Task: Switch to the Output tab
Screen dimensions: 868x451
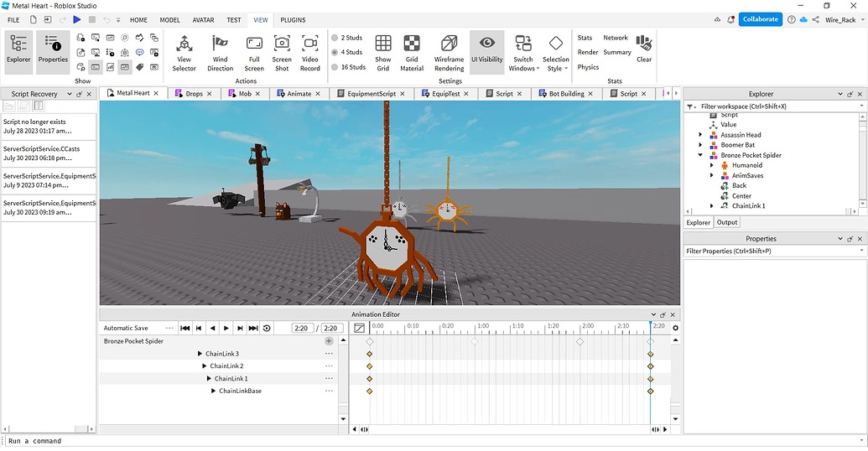Action: pos(727,222)
